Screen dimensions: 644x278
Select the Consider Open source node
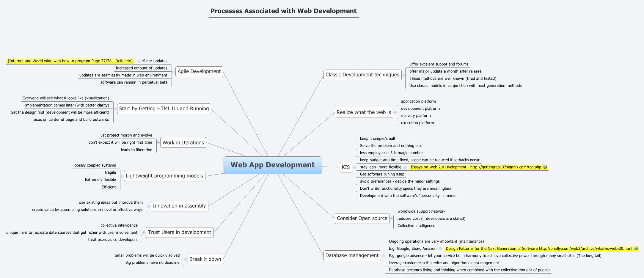coord(362,218)
